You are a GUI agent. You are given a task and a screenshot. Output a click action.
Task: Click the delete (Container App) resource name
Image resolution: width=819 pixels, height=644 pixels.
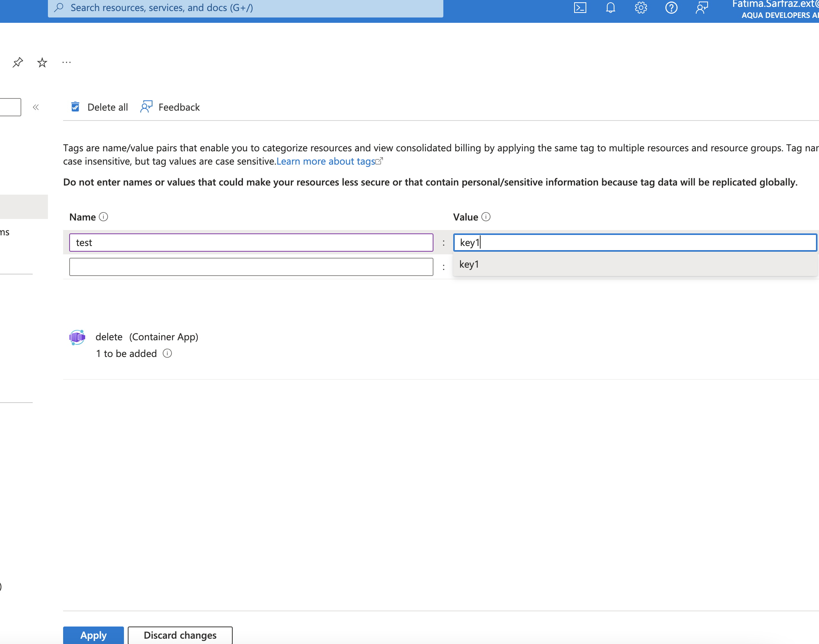(x=147, y=337)
